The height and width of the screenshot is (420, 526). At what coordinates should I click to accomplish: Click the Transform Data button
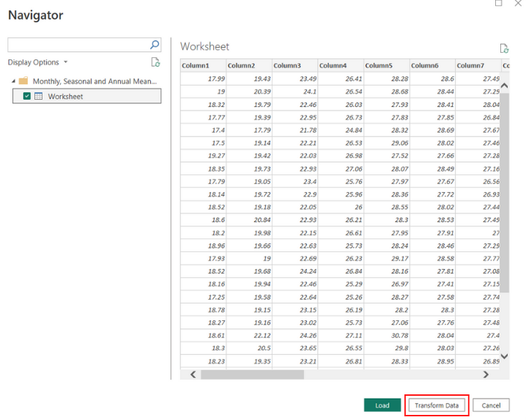[x=437, y=405]
